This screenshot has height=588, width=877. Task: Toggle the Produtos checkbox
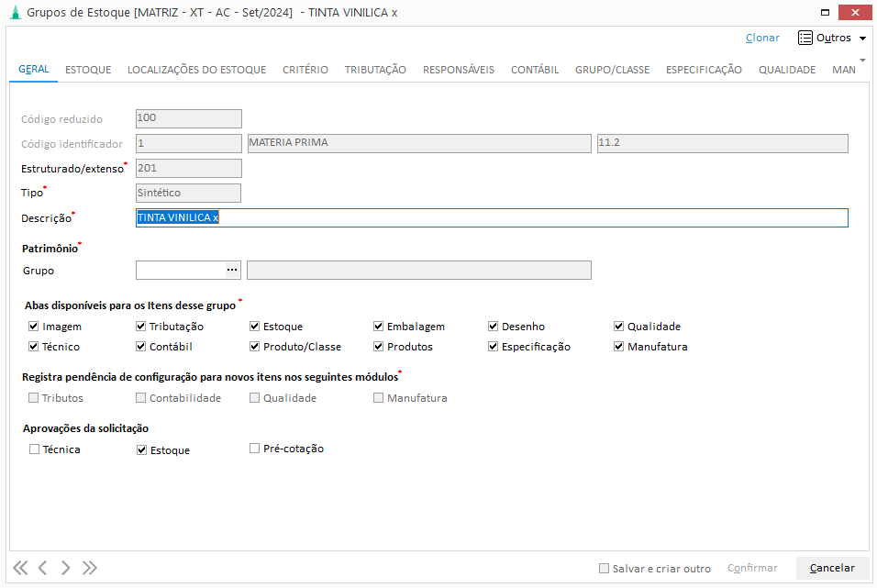point(378,347)
